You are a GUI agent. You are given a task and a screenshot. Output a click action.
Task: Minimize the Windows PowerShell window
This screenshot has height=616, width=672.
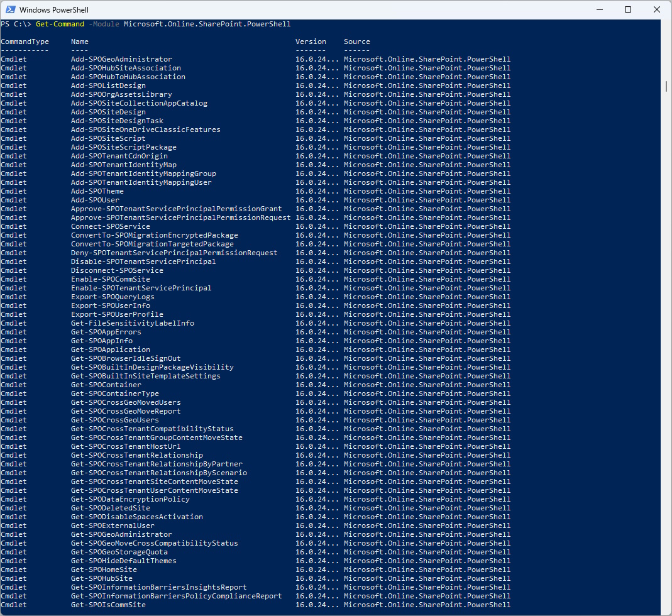pyautogui.click(x=598, y=10)
